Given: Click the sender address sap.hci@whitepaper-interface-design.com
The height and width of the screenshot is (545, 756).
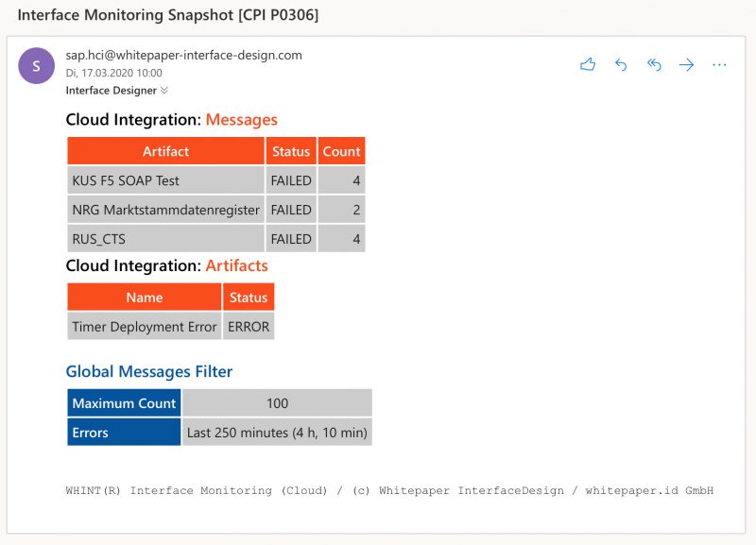Looking at the screenshot, I should [183, 56].
